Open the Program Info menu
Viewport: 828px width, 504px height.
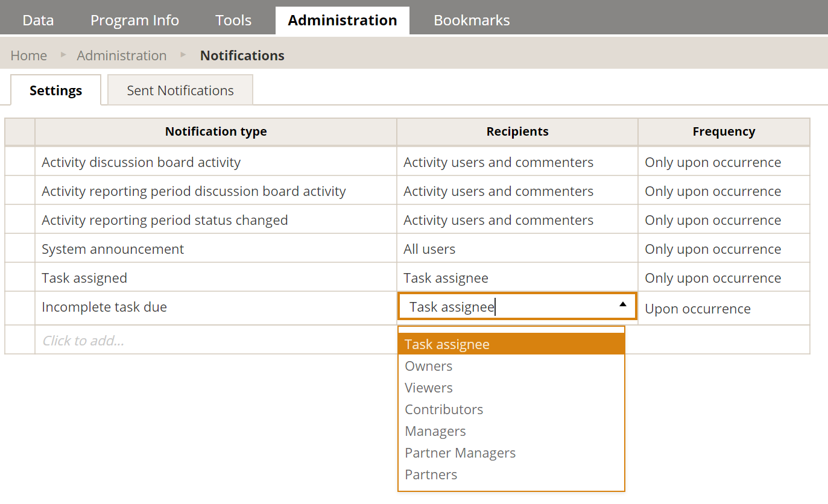pyautogui.click(x=134, y=20)
